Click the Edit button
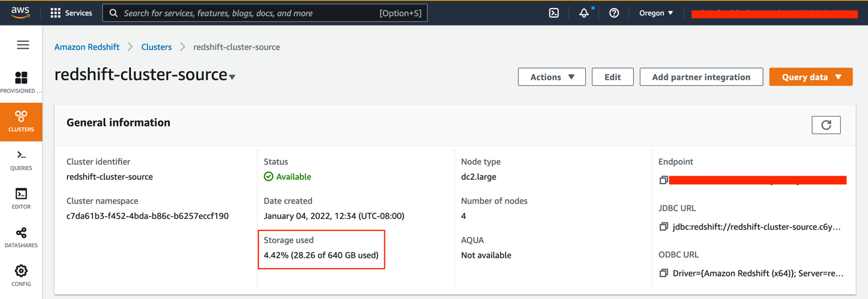The image size is (868, 299). [x=612, y=77]
